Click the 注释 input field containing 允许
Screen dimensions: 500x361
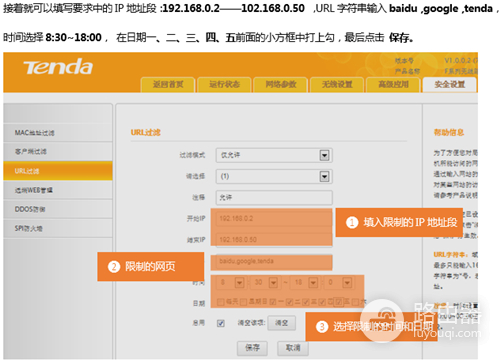pos(274,197)
